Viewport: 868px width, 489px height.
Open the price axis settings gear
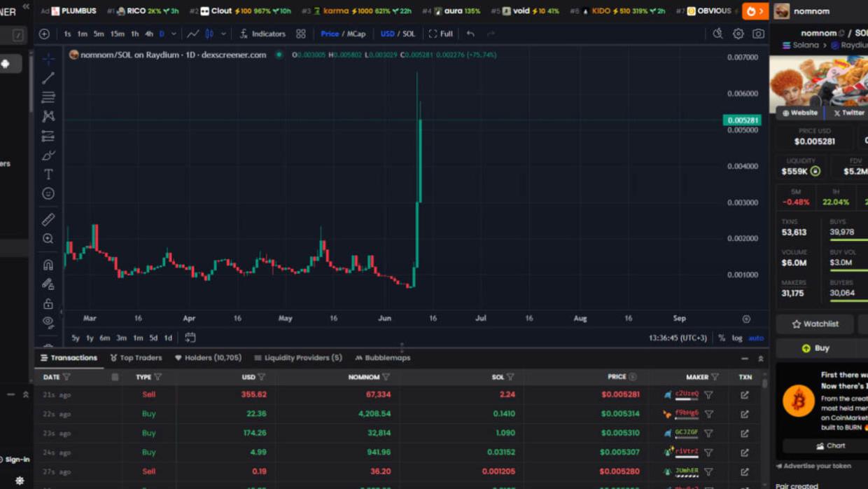(746, 319)
